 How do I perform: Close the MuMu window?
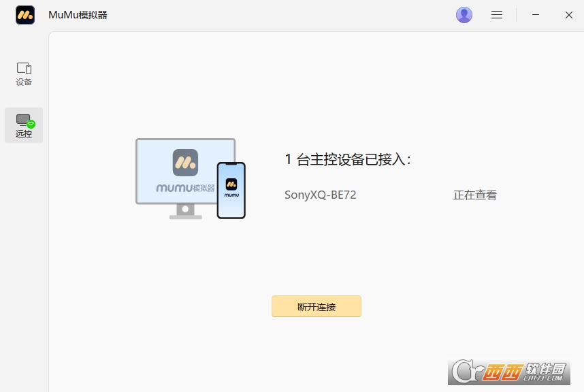point(569,15)
